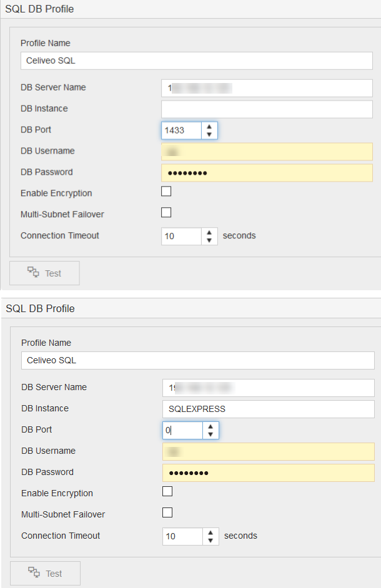Click the down arrow on the DB Port showing 0
The image size is (381, 588).
(210, 434)
